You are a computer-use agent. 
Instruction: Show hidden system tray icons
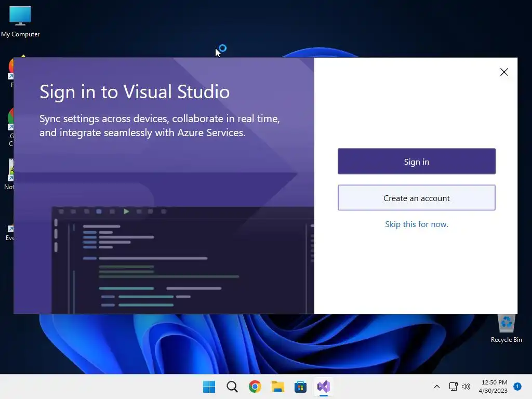(x=436, y=387)
